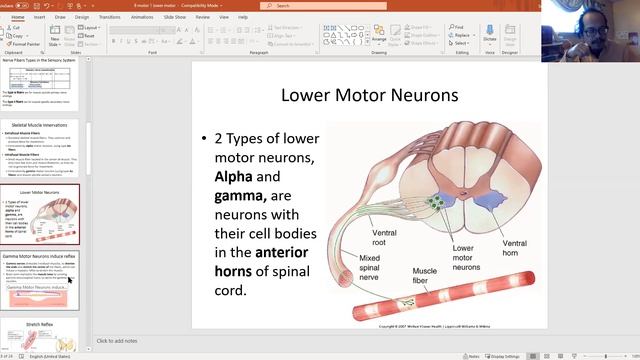This screenshot has height=360, width=640.
Task: Click the New Slide icon
Action: [x=55, y=31]
